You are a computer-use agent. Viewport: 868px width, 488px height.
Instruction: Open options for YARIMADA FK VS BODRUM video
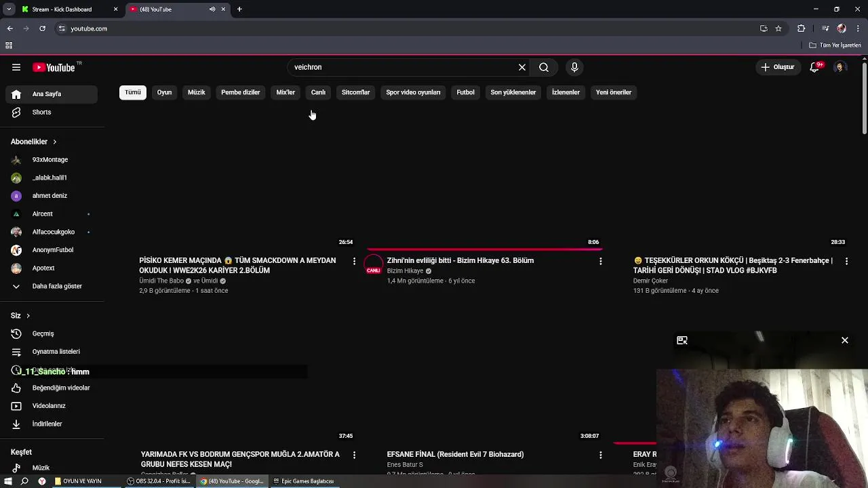point(354,455)
